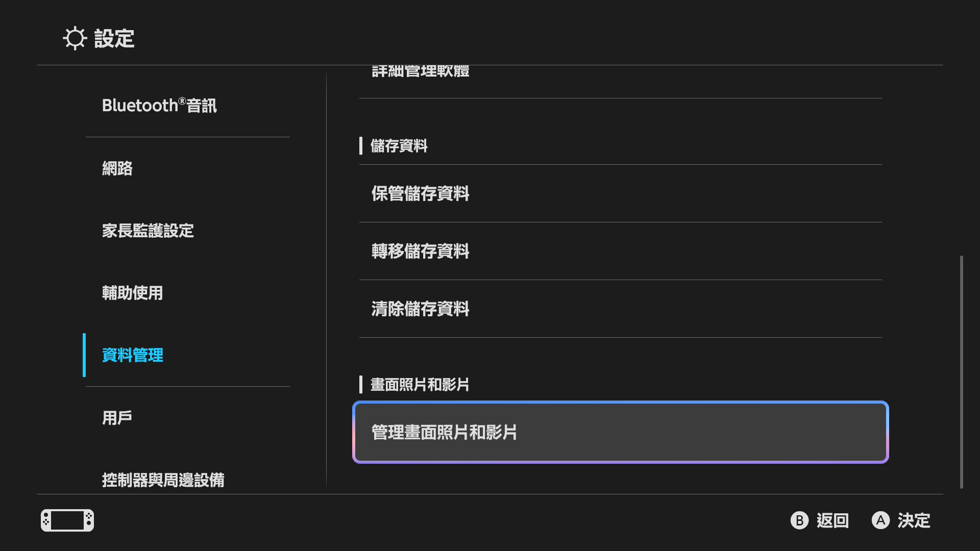Go to 輔助使用 settings

click(x=133, y=293)
